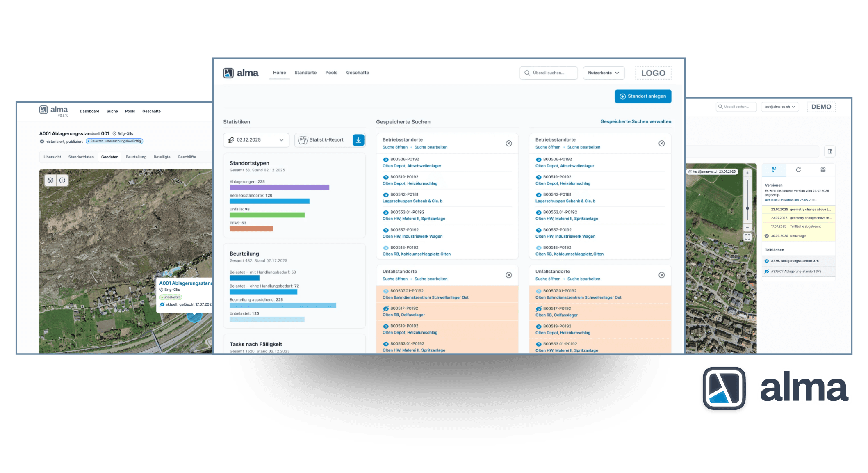Click the map zoom slider handle
The image size is (868, 473).
pos(747,208)
